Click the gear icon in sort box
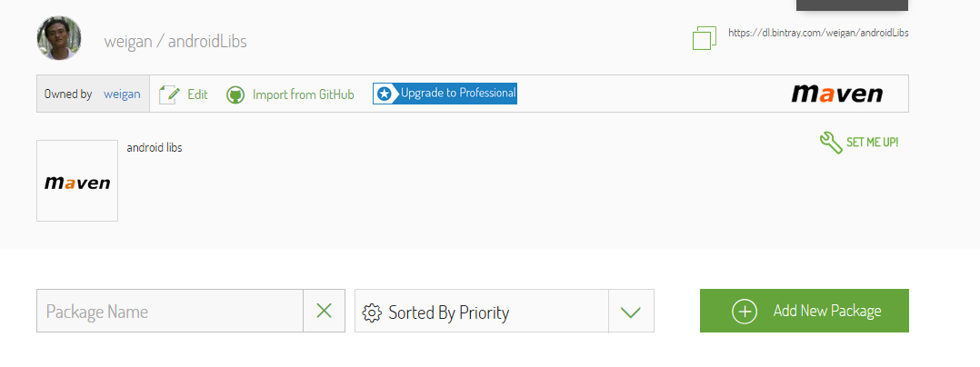The height and width of the screenshot is (367, 980). coord(372,312)
